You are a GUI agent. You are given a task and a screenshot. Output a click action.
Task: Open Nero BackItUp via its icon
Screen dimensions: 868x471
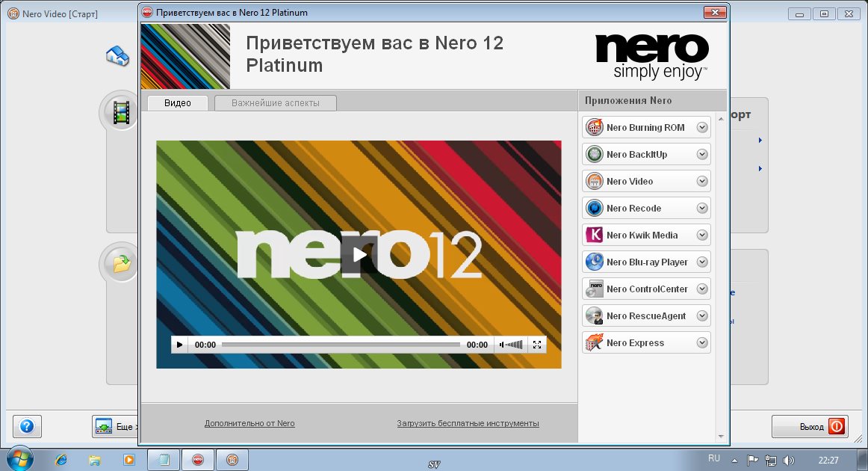point(595,154)
